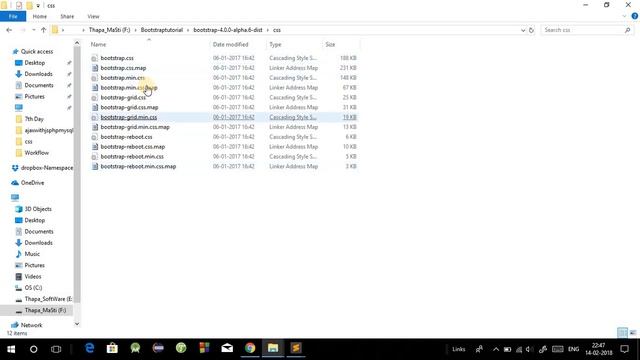Select file bootstrap.css.map
The height and width of the screenshot is (360, 640).
coord(123,68)
